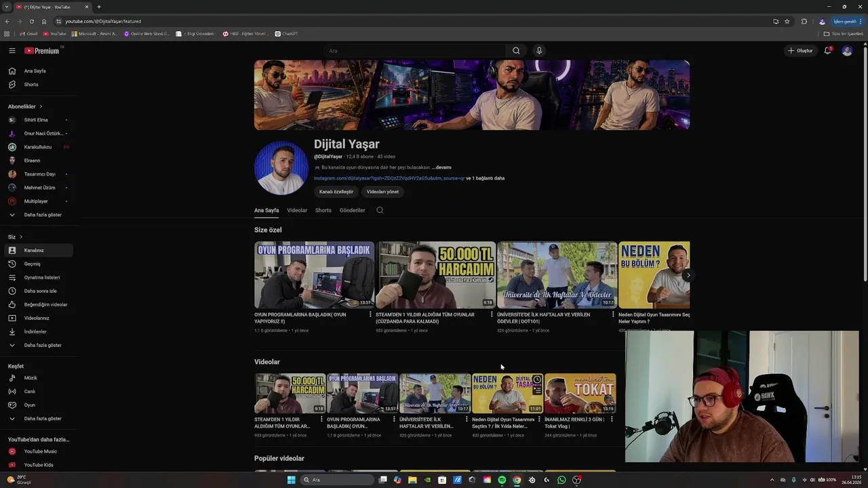The height and width of the screenshot is (488, 868).
Task: Open Spotify from the taskbar
Action: [502, 480]
